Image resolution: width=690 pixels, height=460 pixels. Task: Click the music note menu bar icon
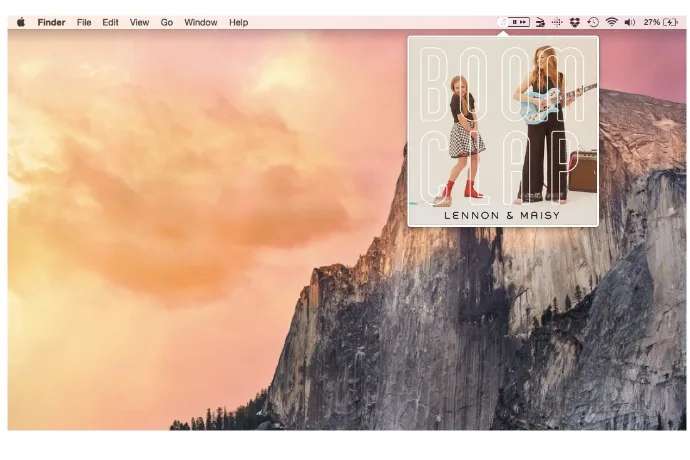click(502, 21)
